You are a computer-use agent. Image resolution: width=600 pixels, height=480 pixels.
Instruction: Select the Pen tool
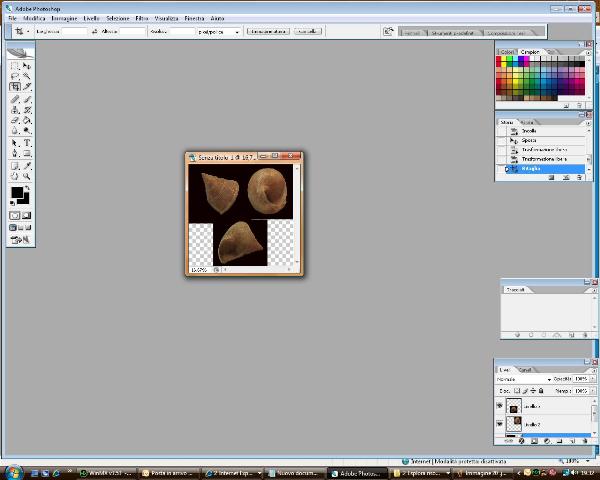[x=15, y=153]
